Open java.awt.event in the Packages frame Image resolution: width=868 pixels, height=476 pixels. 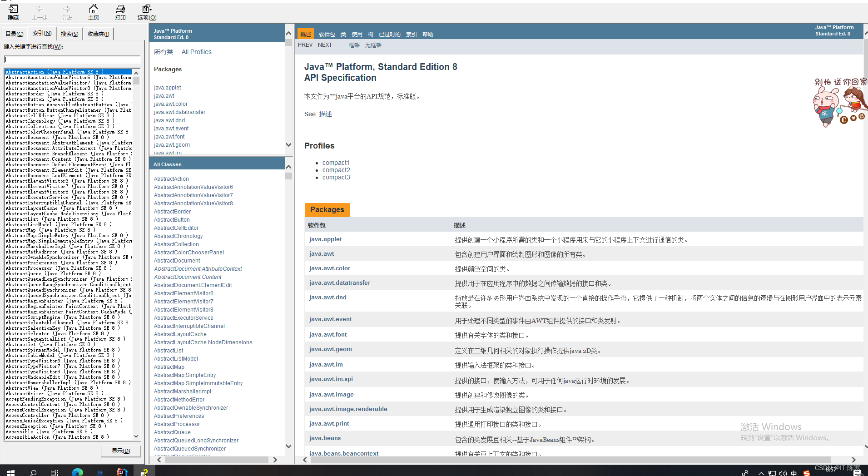point(171,129)
